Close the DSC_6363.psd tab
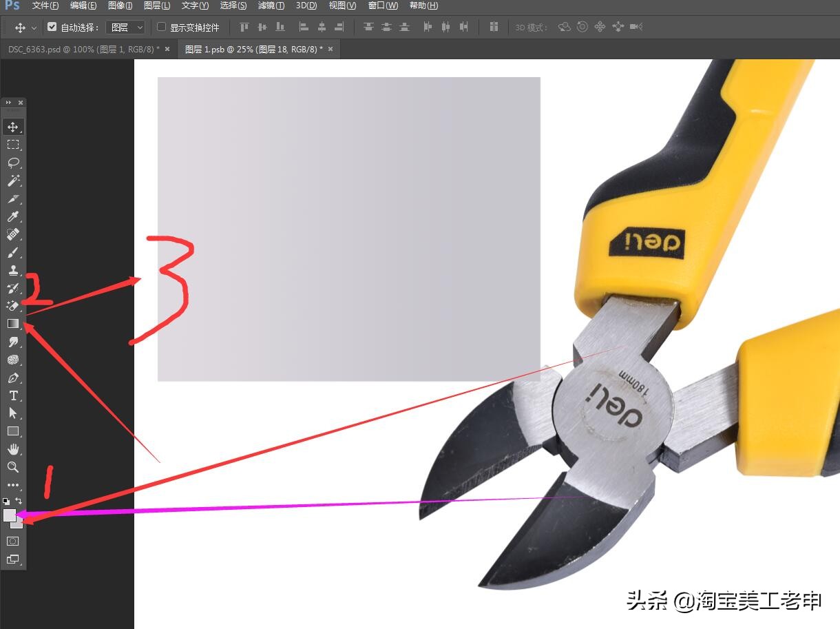Image resolution: width=840 pixels, height=629 pixels. pyautogui.click(x=167, y=50)
